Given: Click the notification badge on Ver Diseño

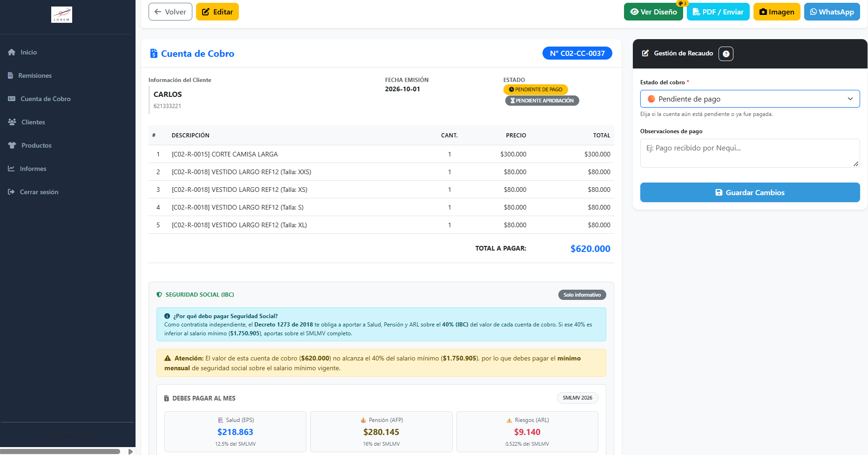Looking at the screenshot, I should [x=682, y=3].
